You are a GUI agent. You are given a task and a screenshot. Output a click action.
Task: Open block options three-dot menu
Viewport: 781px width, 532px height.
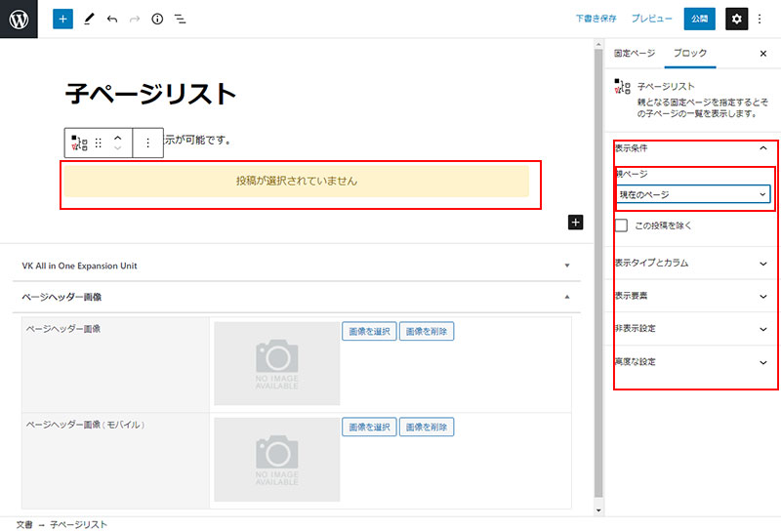[147, 143]
